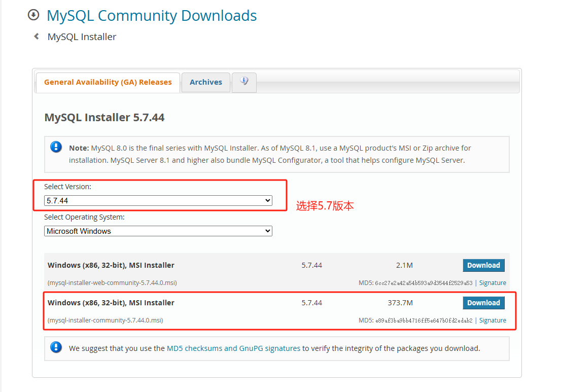
Task: Click the back chevron before MySQL Installer
Action: (36, 37)
